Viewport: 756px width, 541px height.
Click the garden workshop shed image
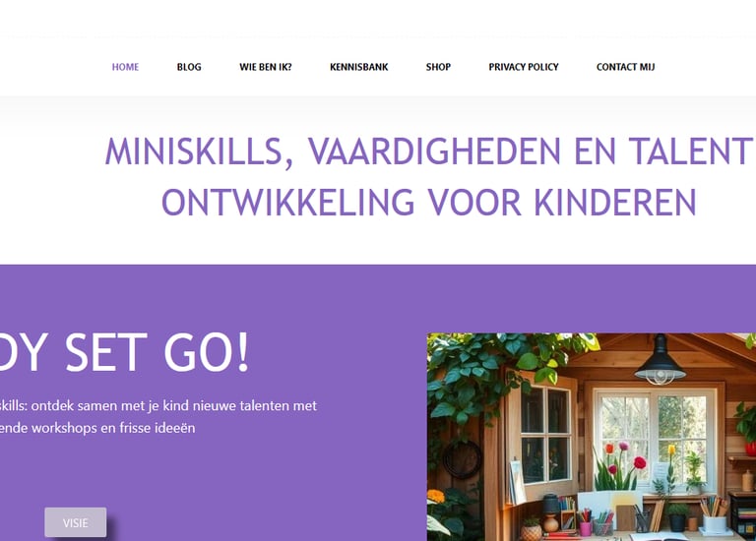click(x=591, y=437)
